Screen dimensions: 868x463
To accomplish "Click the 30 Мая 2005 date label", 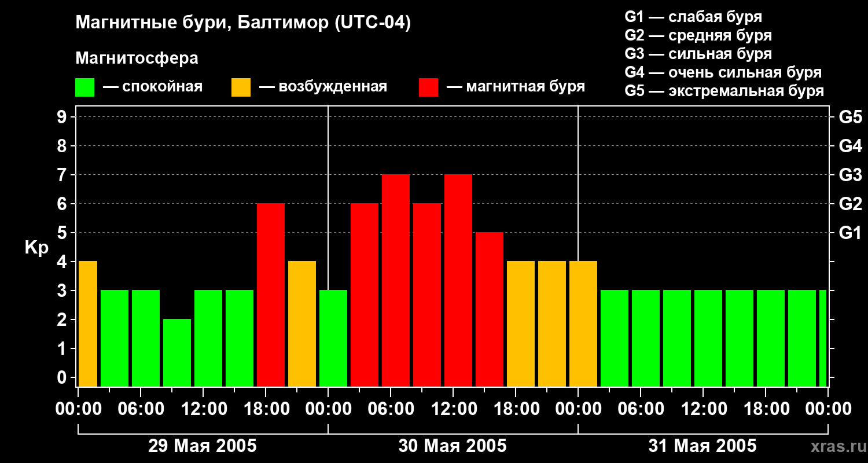I will [453, 446].
